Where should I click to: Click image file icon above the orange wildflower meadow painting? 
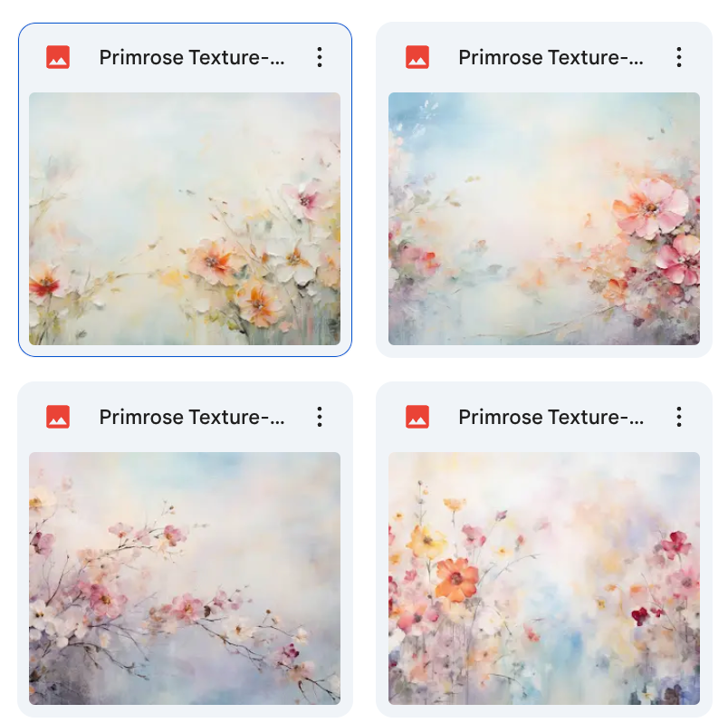pos(417,417)
